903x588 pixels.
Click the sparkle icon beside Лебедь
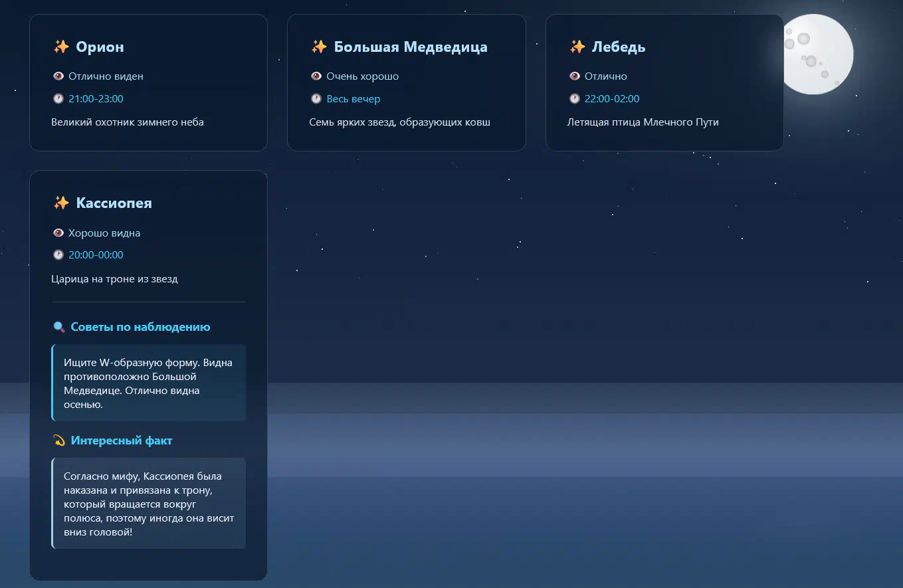[x=577, y=47]
